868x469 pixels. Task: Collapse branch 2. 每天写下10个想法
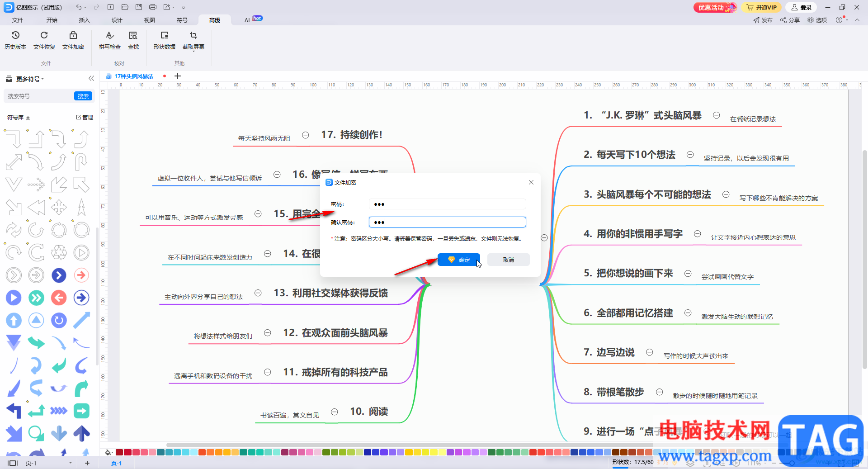pos(690,155)
